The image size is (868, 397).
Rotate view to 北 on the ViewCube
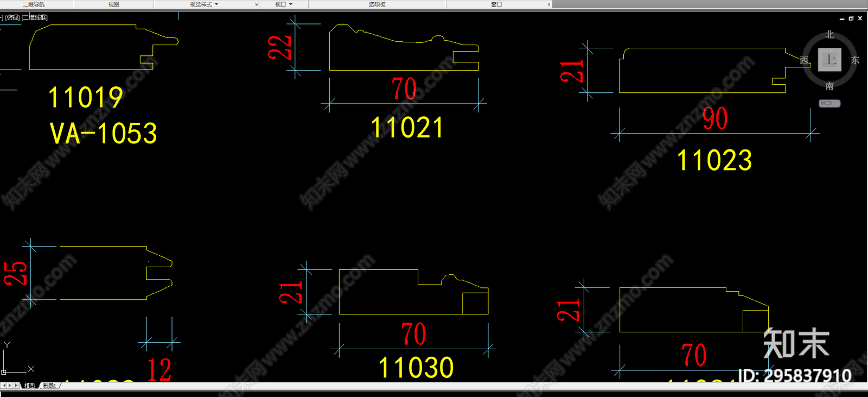click(829, 35)
